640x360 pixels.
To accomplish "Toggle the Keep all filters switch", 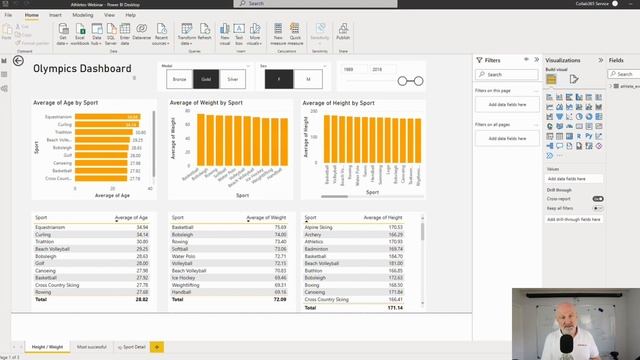I will pos(598,208).
